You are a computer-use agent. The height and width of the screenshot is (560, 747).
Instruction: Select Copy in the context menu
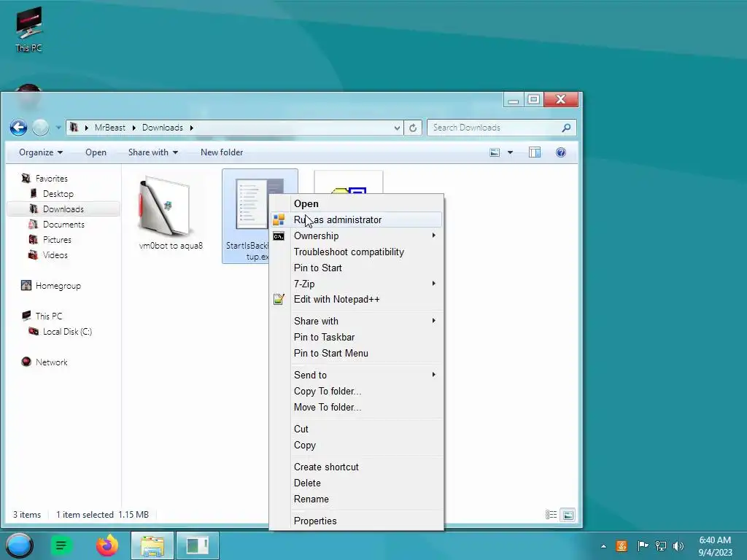pos(356,446)
